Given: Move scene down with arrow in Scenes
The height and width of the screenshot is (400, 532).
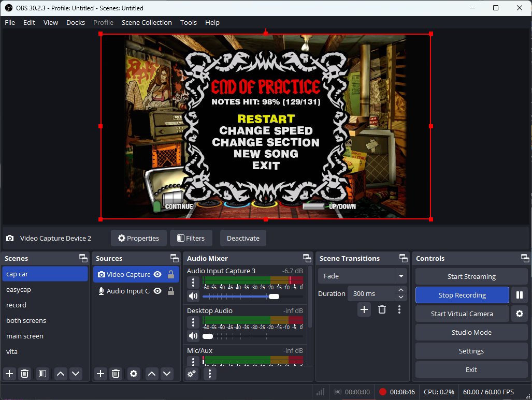Looking at the screenshot, I should 76,374.
